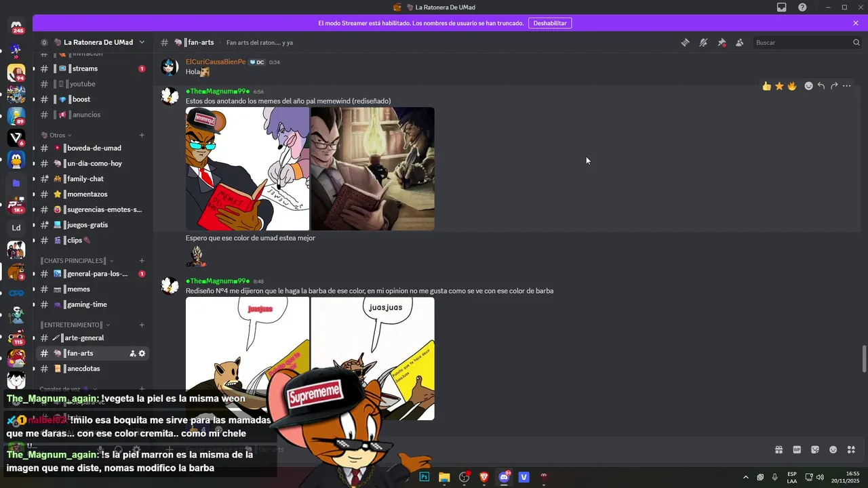868x488 pixels.
Task: Open the Ld server icon
Action: (x=16, y=228)
